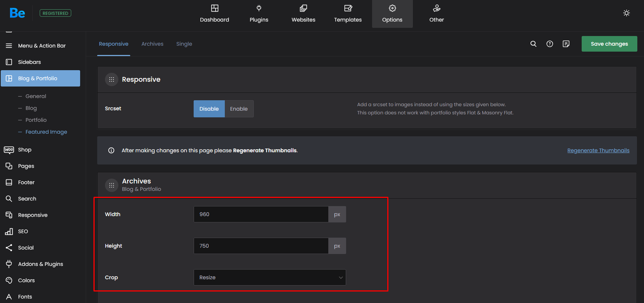Click the info icon in the notice
644x303 pixels.
tap(111, 150)
